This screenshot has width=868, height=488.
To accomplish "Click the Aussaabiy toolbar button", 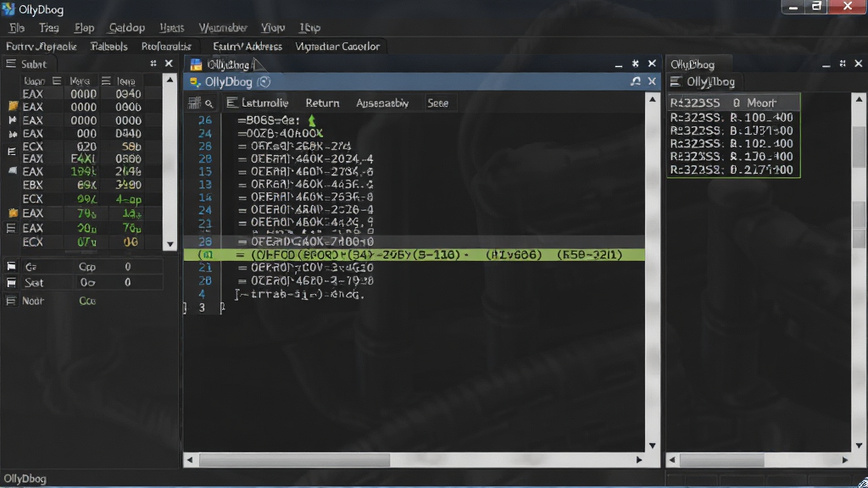I will pyautogui.click(x=382, y=103).
